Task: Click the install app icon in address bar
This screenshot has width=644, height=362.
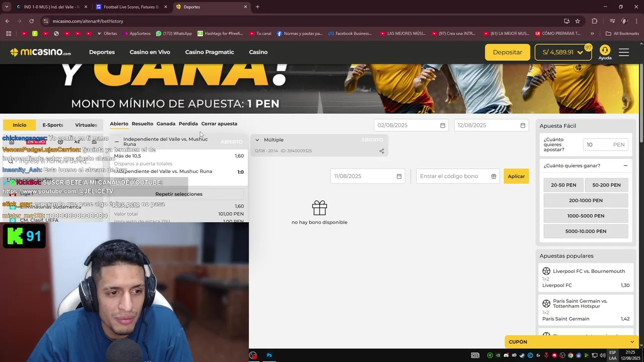Action: tap(567, 21)
